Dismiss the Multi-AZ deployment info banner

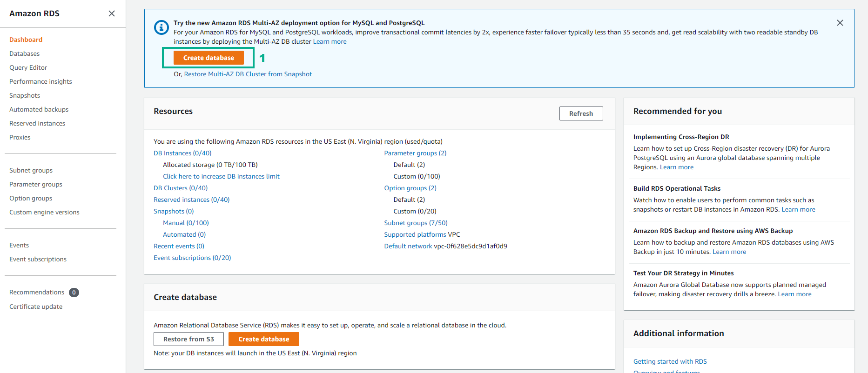[x=840, y=23]
